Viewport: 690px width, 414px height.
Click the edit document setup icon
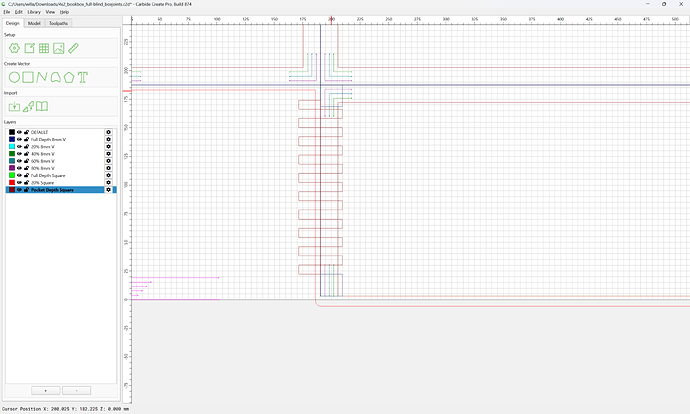pyautogui.click(x=29, y=48)
